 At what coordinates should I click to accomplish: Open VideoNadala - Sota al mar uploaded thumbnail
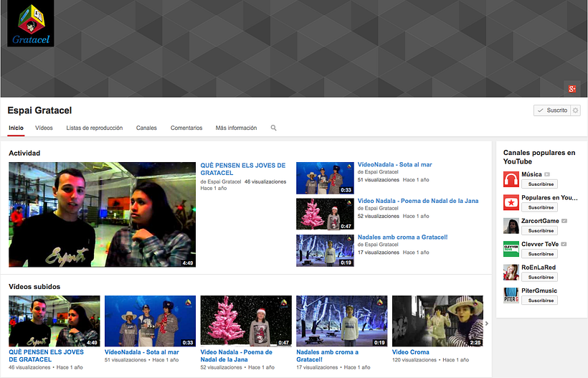(150, 321)
